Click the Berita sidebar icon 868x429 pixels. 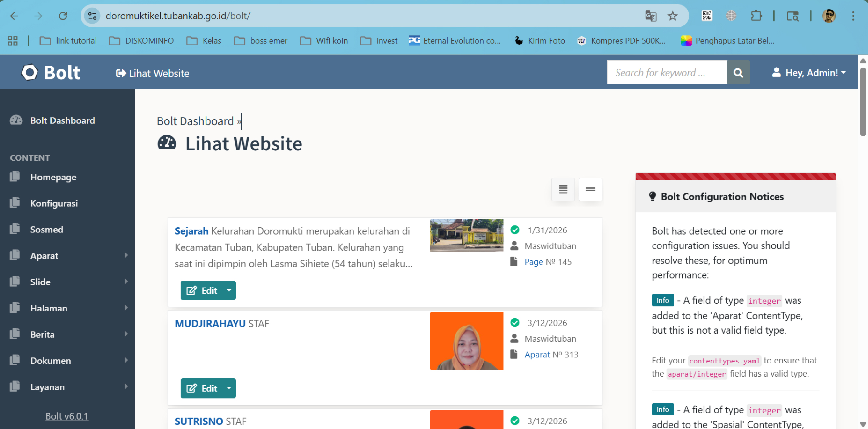point(15,334)
